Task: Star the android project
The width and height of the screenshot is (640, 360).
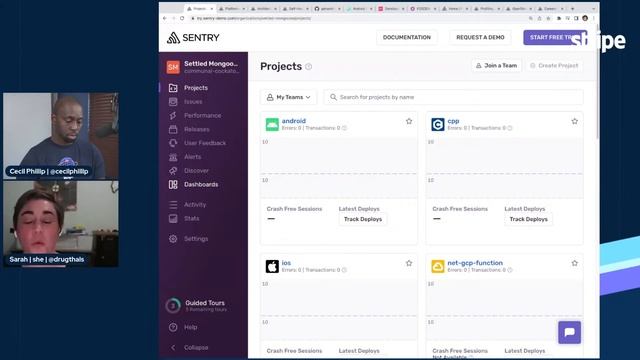Action: tap(409, 121)
